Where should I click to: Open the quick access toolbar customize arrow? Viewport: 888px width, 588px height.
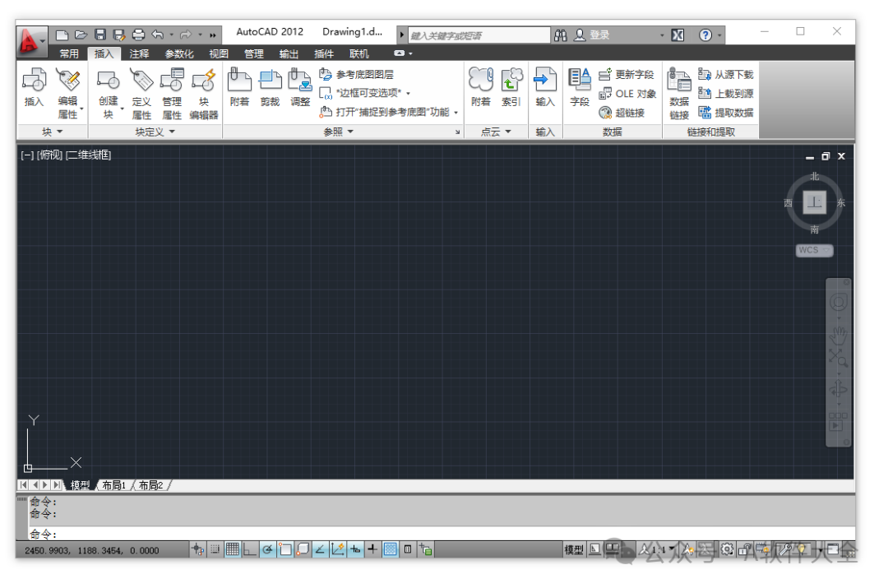tap(213, 35)
